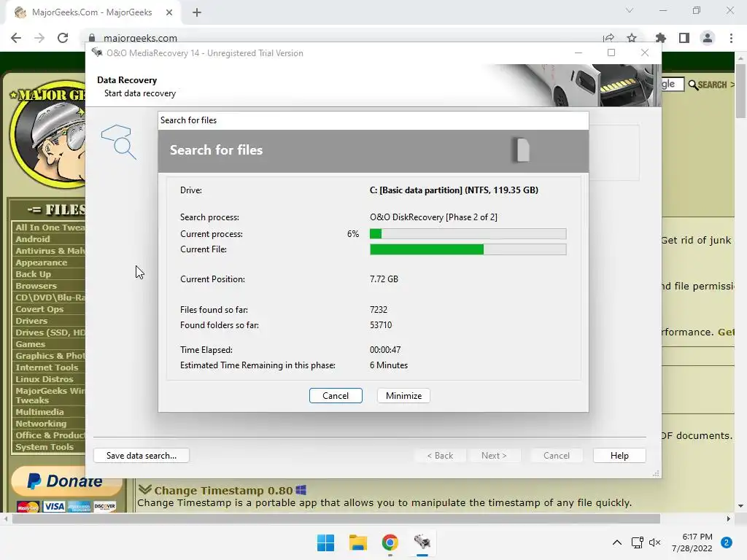Open notification badge in taskbar
This screenshot has height=560, width=747.
coord(727,542)
